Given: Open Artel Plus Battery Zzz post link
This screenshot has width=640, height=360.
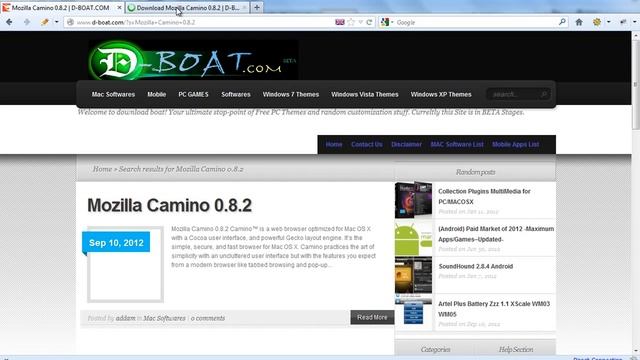Looking at the screenshot, I should pos(494,309).
